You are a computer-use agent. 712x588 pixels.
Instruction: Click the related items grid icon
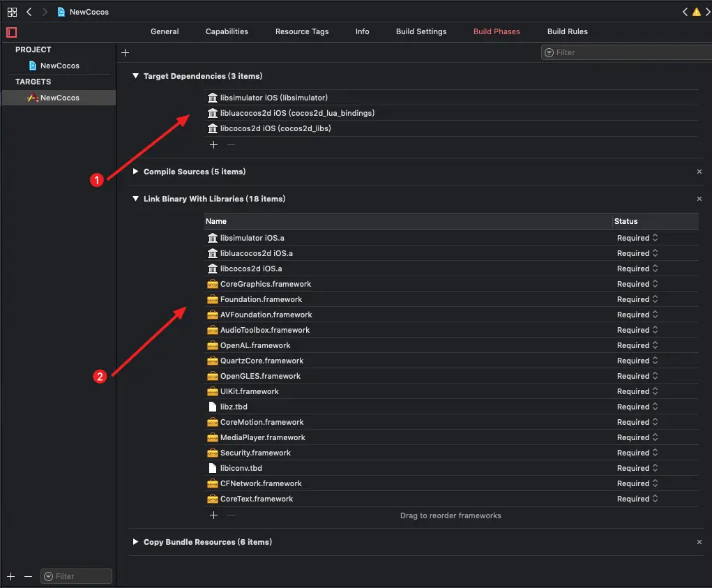click(12, 12)
